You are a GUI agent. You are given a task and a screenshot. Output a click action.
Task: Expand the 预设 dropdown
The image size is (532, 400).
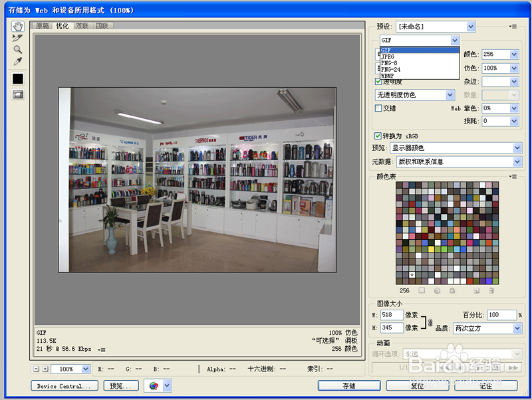(471, 27)
